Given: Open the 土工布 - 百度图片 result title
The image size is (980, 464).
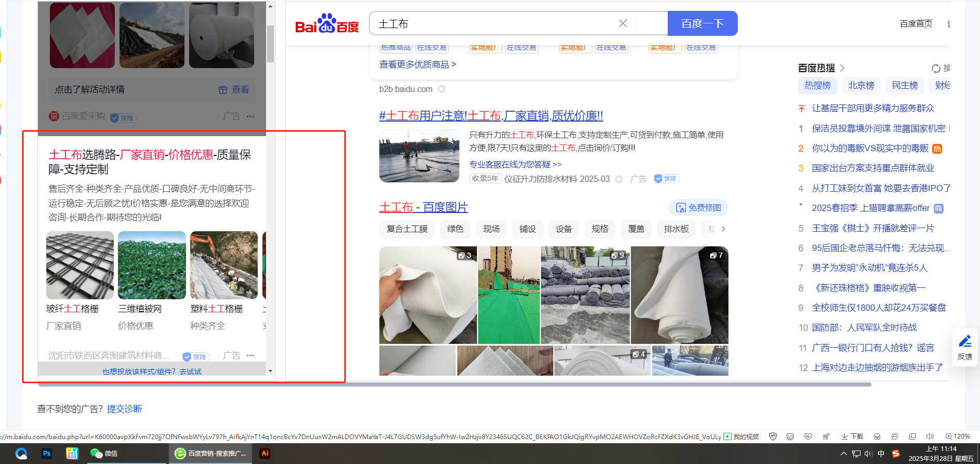Looking at the screenshot, I should 423,207.
